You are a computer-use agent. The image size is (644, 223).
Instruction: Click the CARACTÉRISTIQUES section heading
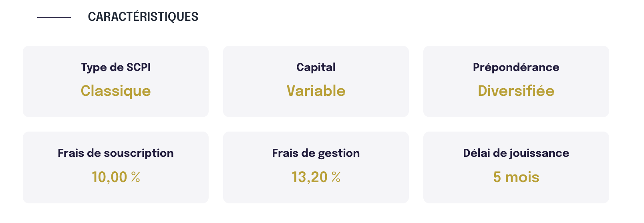(143, 17)
